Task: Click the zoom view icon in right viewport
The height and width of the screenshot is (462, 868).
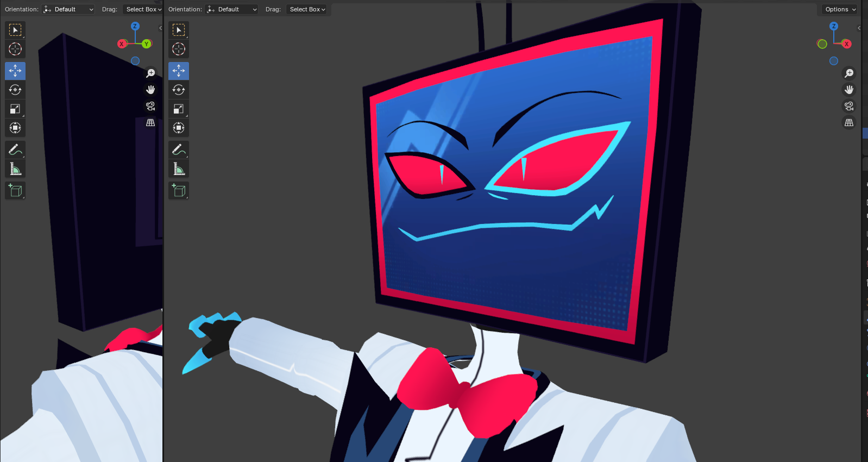Action: (849, 73)
